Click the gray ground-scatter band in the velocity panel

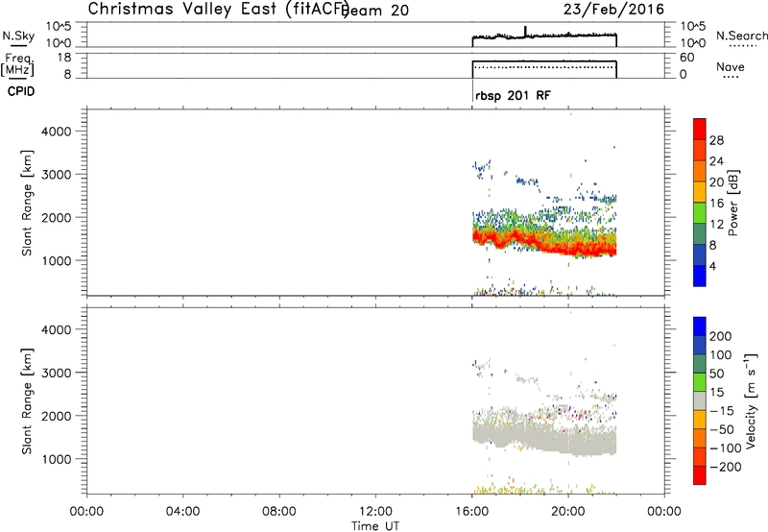pyautogui.click(x=543, y=439)
